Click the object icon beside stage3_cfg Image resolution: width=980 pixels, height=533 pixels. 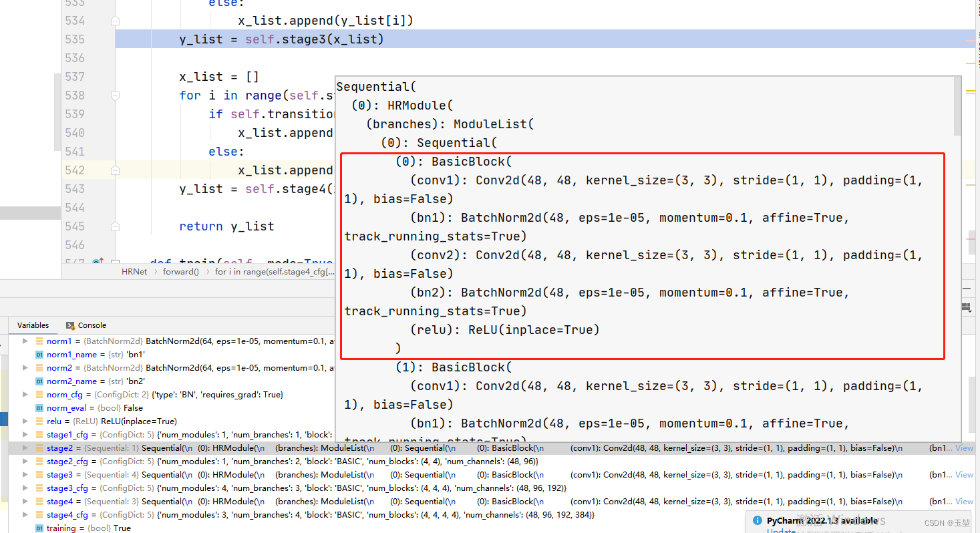[39, 488]
